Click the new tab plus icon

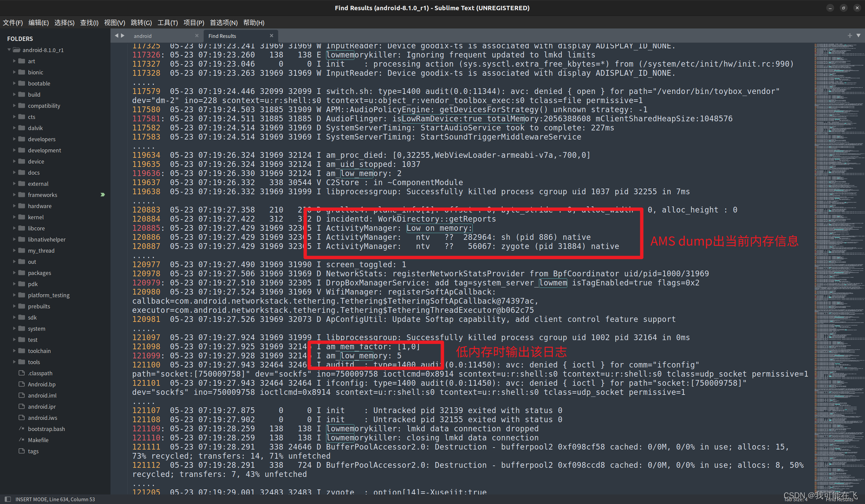coord(850,35)
